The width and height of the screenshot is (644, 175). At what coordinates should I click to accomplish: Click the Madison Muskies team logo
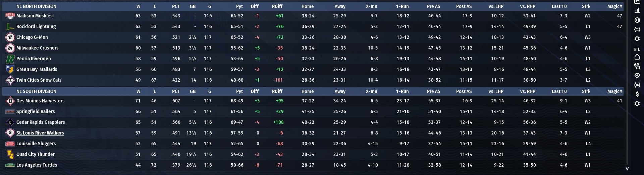pyautogui.click(x=10, y=16)
